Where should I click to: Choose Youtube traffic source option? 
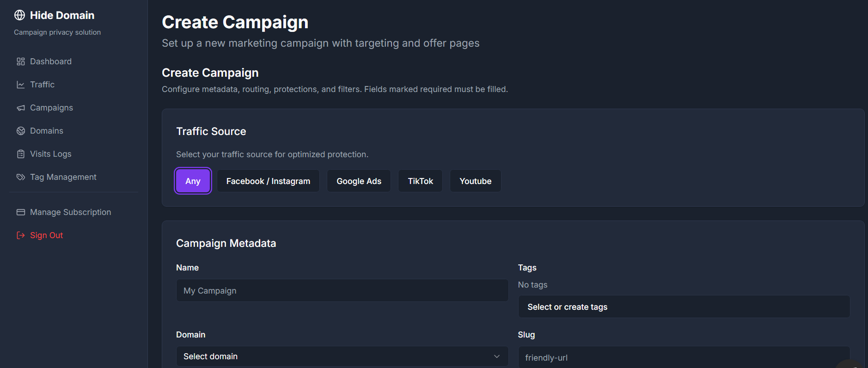pyautogui.click(x=475, y=181)
